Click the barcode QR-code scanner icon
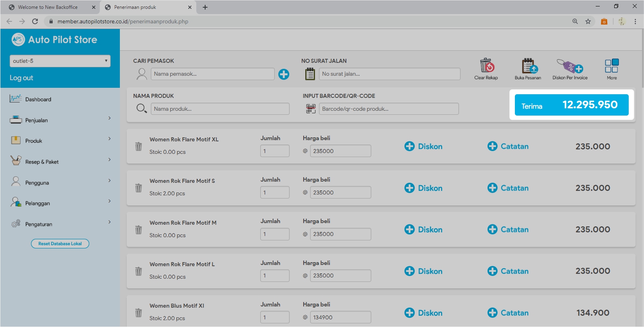 click(311, 109)
